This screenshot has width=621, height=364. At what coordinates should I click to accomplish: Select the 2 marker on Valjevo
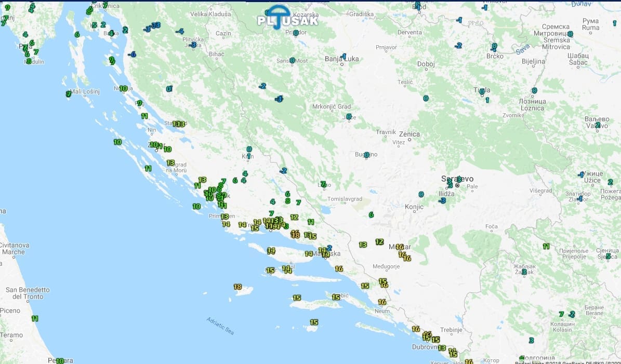point(598,125)
